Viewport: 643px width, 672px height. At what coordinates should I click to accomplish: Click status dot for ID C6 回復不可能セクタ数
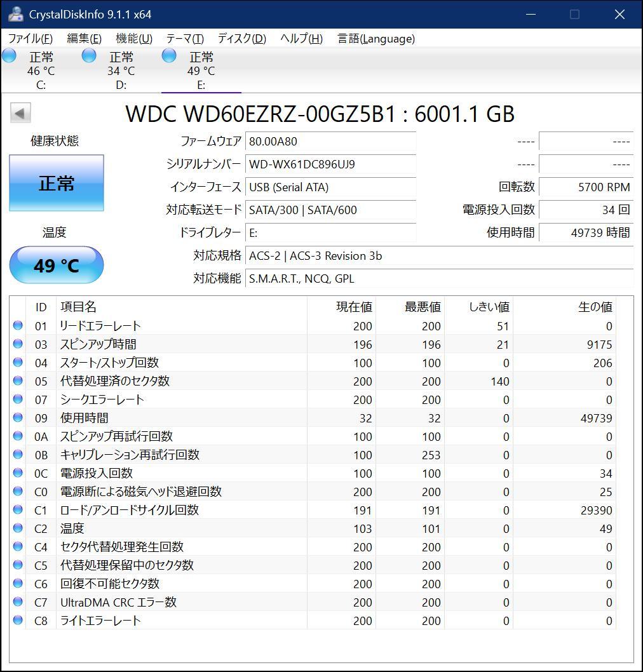[18, 583]
